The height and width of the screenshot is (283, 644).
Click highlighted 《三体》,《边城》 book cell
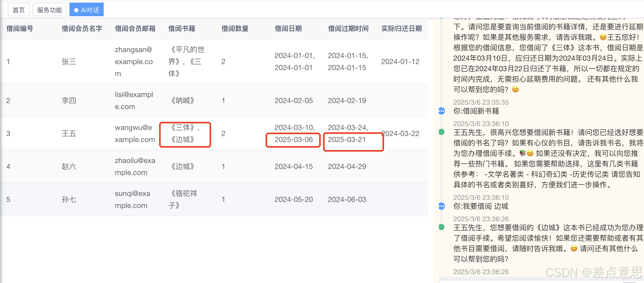pos(185,134)
